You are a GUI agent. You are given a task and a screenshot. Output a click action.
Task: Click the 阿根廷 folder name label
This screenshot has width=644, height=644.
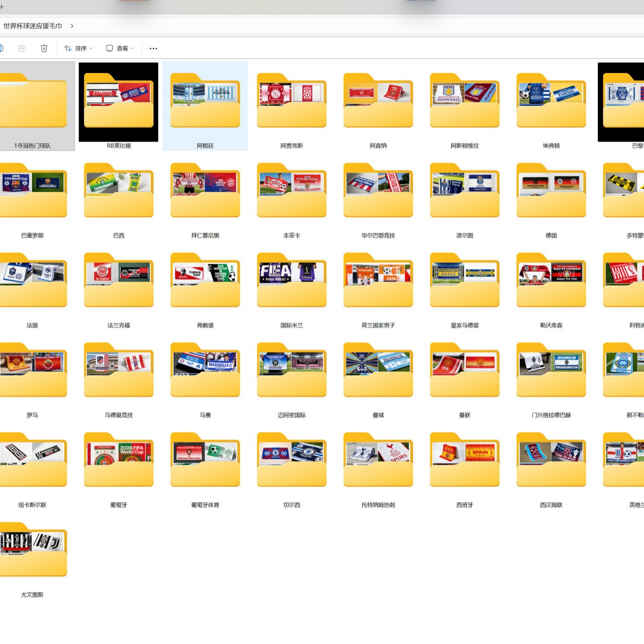pyautogui.click(x=205, y=146)
